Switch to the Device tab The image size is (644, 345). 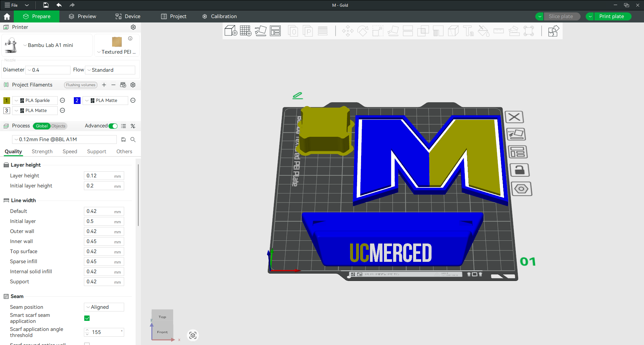128,16
